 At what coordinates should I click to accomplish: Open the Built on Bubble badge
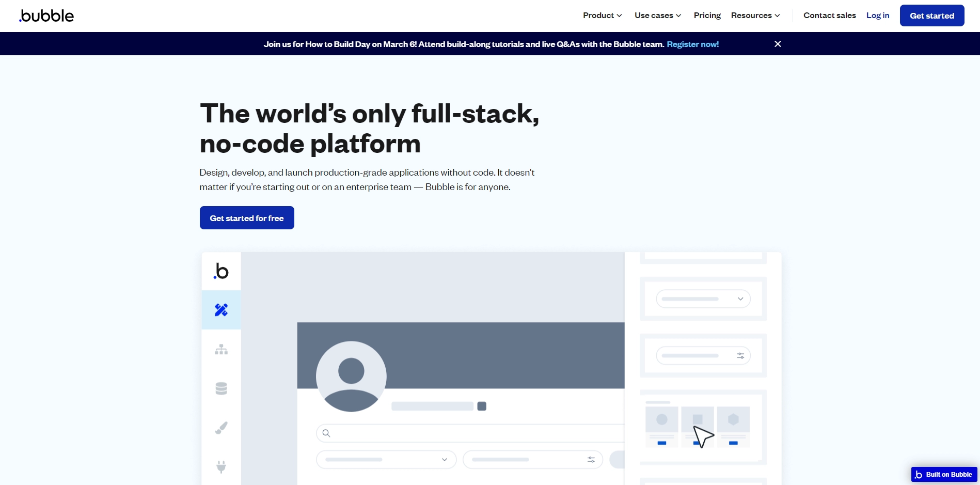pyautogui.click(x=944, y=474)
